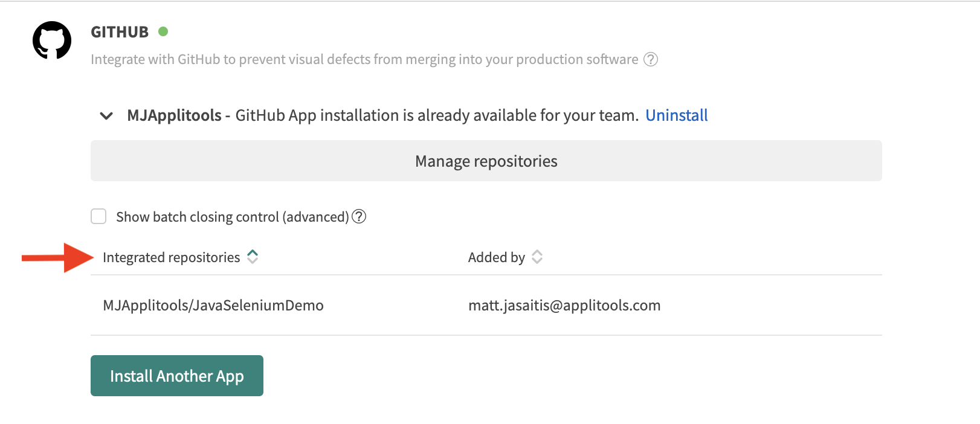980x424 pixels.
Task: Collapse the MJApplitools installation section chevron
Action: (x=106, y=115)
